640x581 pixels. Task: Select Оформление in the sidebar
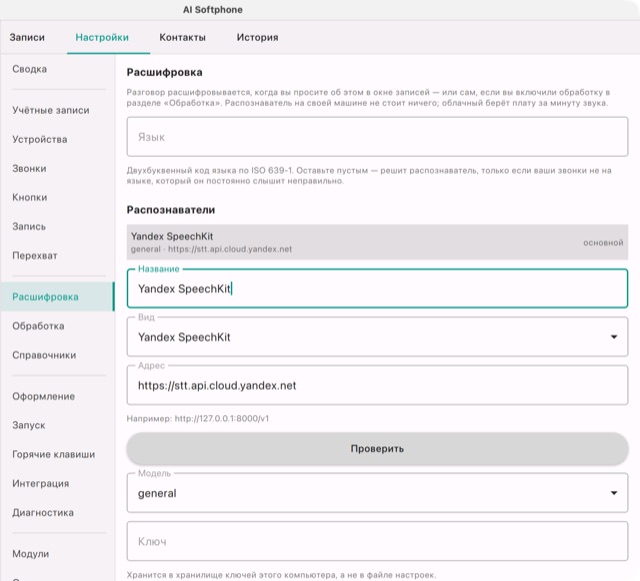[x=57, y=396]
